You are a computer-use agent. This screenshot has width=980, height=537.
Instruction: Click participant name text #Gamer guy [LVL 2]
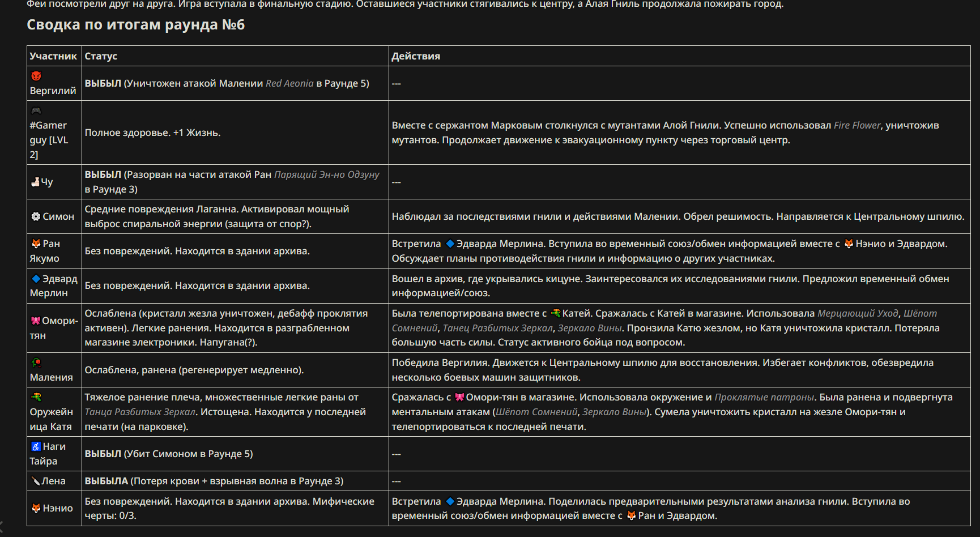[49, 140]
